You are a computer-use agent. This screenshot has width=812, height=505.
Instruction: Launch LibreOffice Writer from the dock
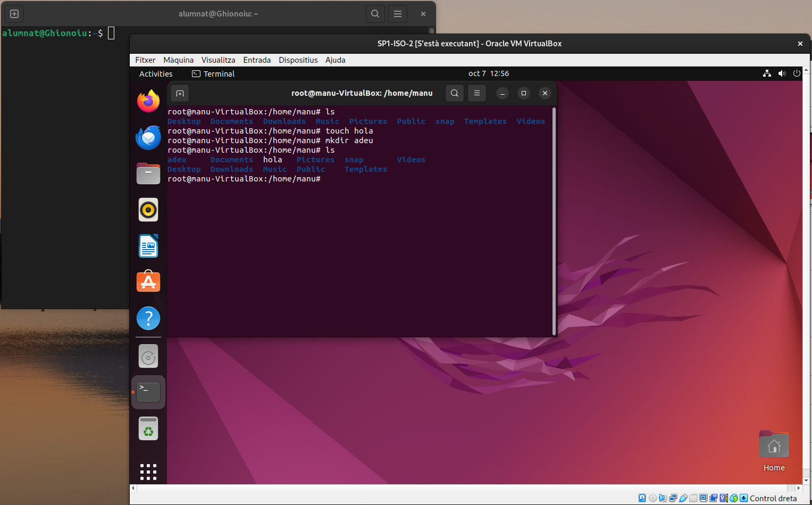coord(148,246)
